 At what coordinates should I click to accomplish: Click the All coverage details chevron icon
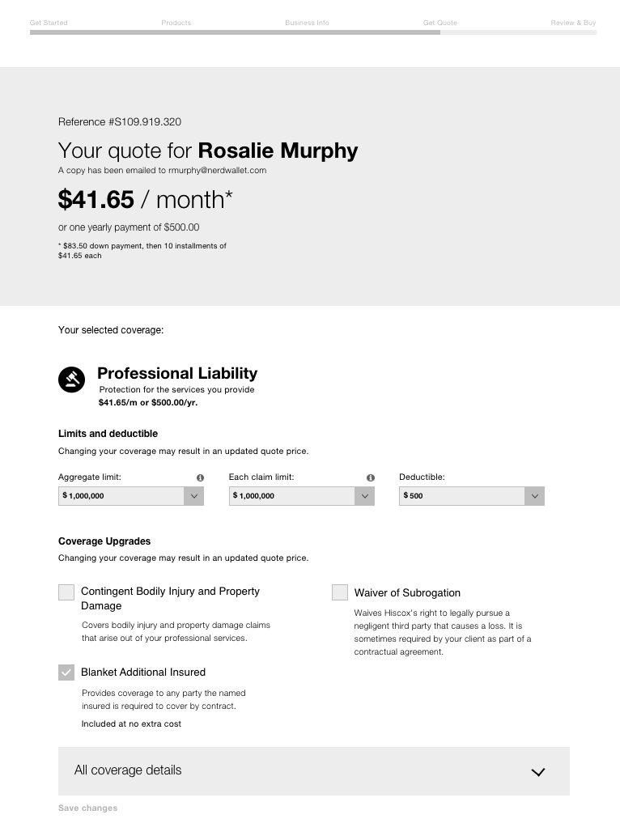coord(537,772)
